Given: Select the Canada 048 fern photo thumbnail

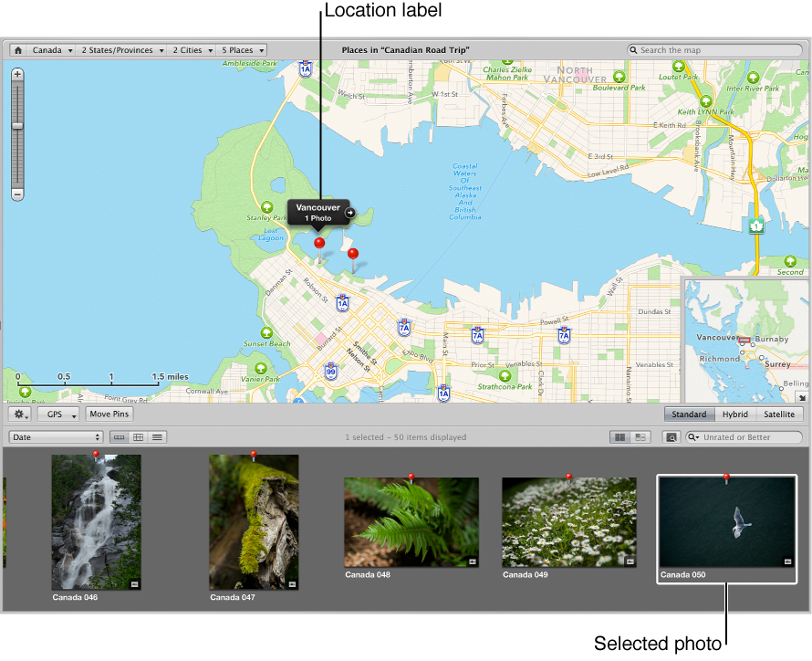Looking at the screenshot, I should coord(411,522).
